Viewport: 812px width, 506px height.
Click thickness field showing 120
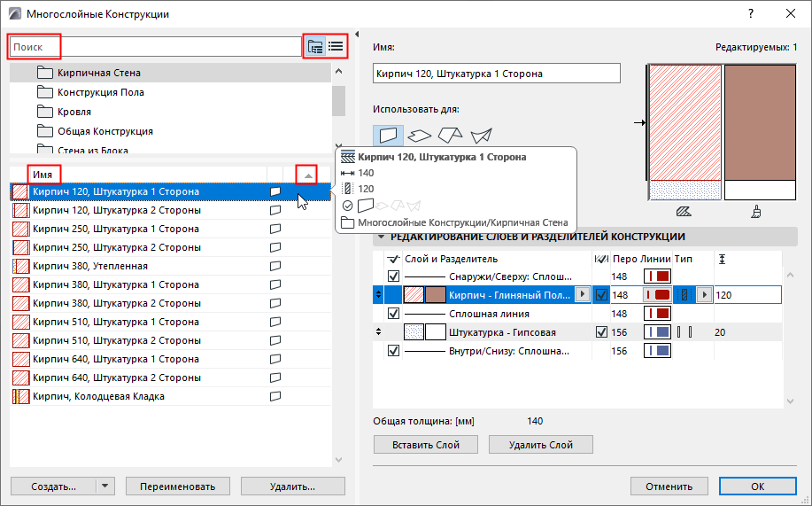747,295
